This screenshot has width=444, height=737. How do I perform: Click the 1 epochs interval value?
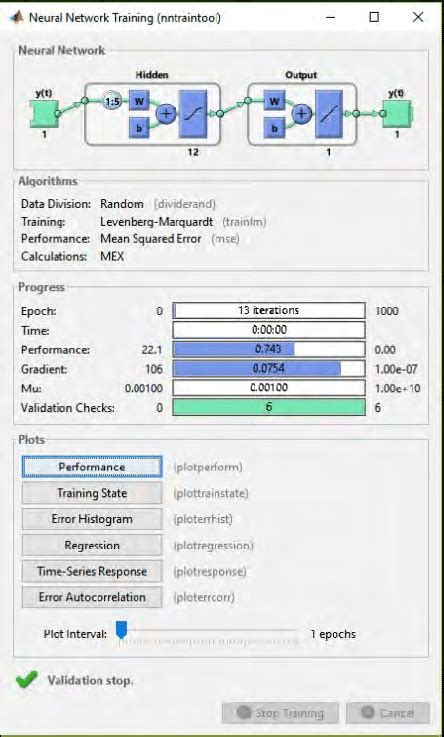pos(333,634)
